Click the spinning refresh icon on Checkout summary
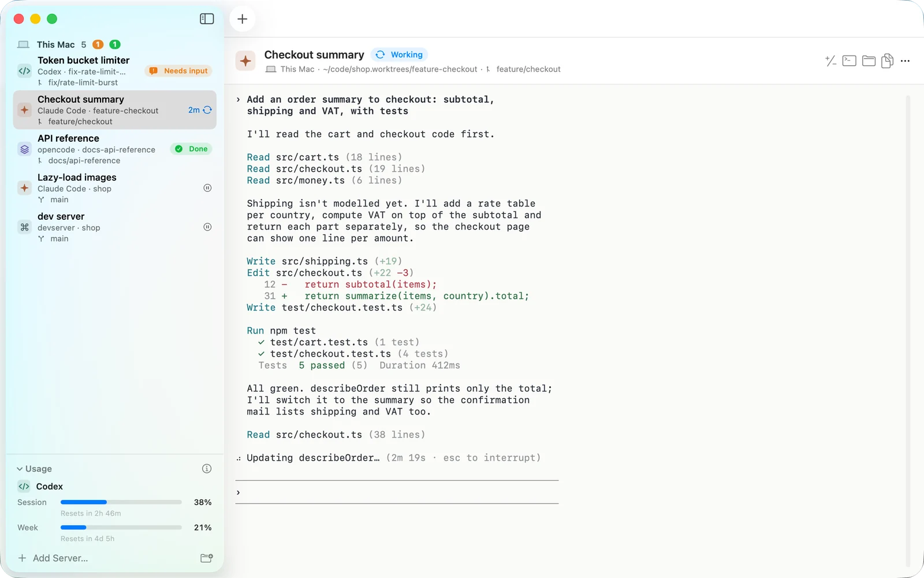 pyautogui.click(x=207, y=110)
